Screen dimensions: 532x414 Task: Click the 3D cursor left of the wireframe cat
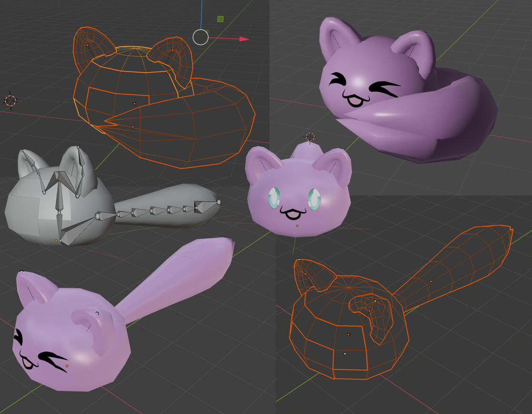point(10,100)
